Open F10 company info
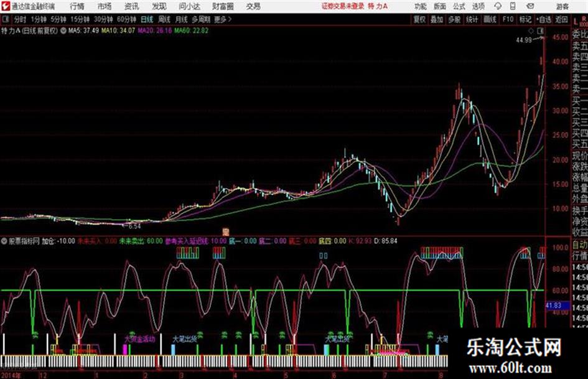 [508, 19]
